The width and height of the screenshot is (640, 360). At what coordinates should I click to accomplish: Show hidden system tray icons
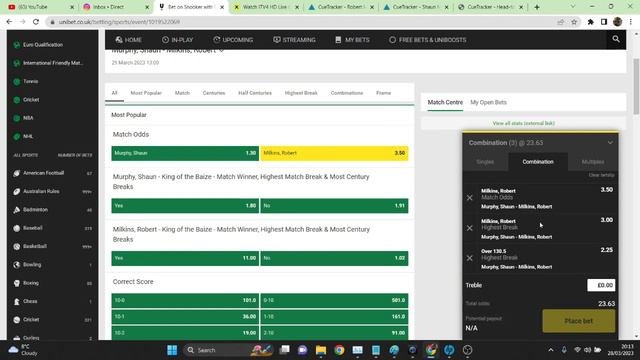[551, 350]
